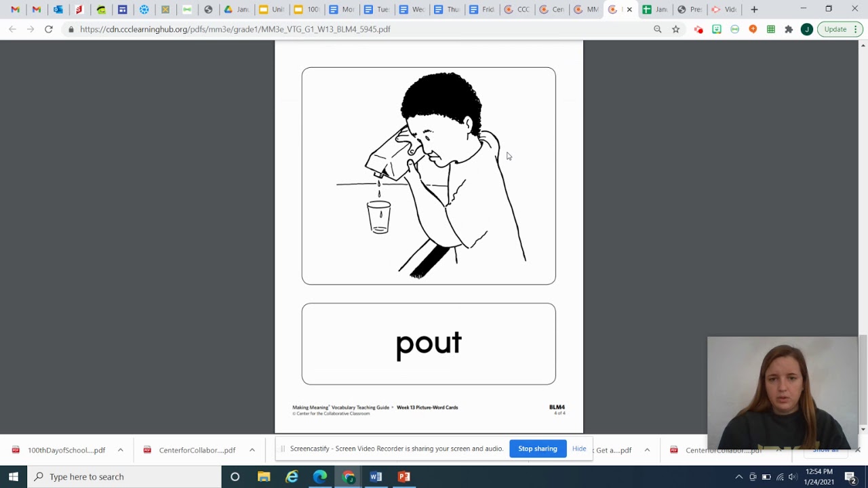Click the 'Week 13 Picture-Word Cards' footer text

[x=427, y=407]
